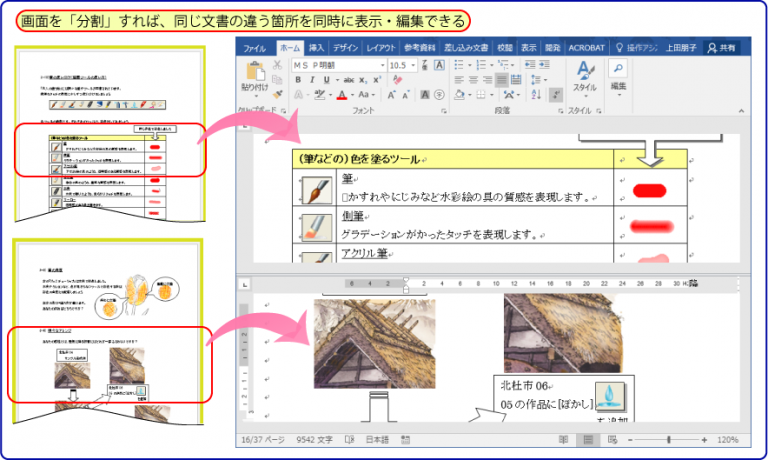Click the decrease indent icon
The height and width of the screenshot is (460, 768).
[x=530, y=65]
